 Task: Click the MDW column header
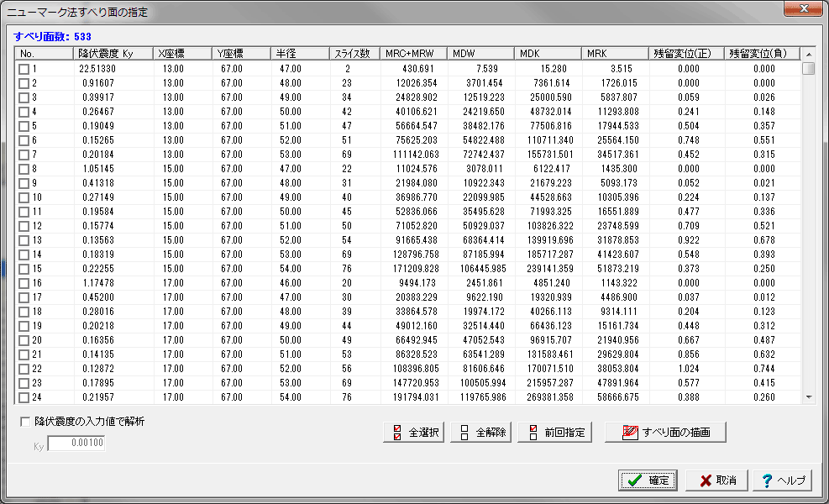(x=481, y=54)
